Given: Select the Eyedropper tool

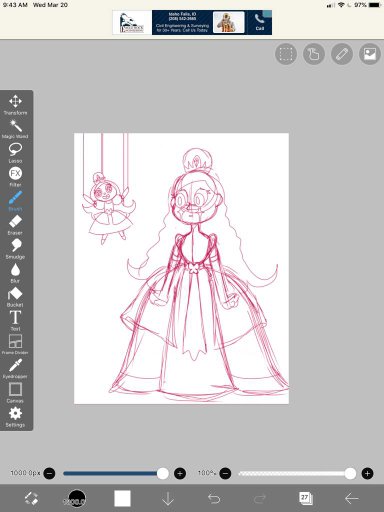Looking at the screenshot, I should (15, 368).
